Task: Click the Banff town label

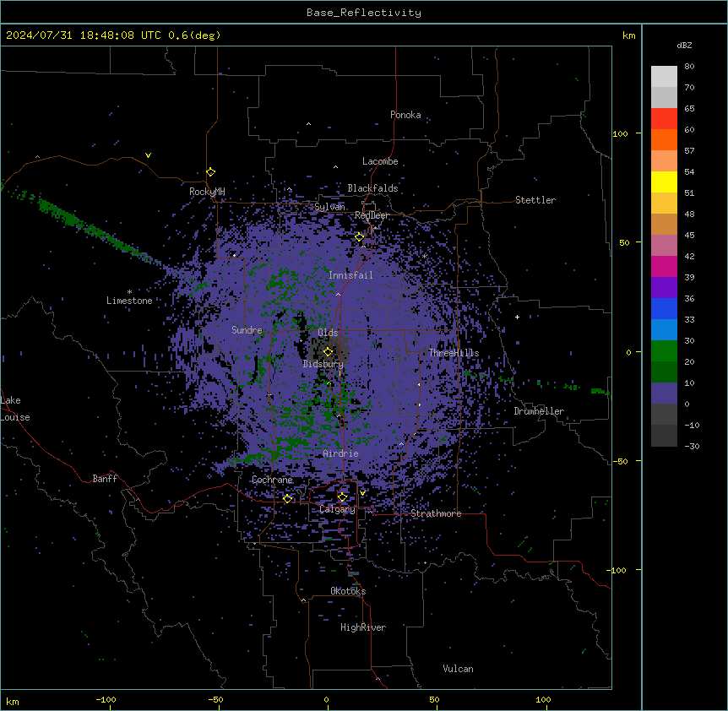Action: coord(105,479)
